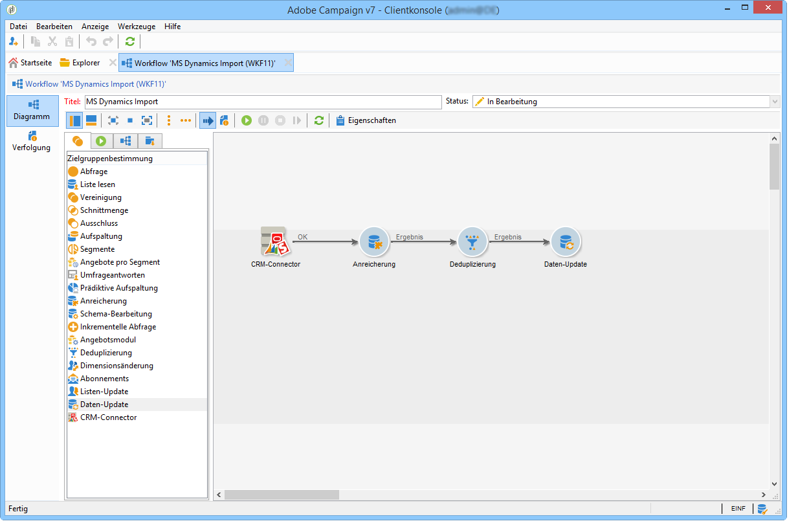Select the flow control palette tab
Image resolution: width=798 pixels, height=532 pixels.
[126, 141]
